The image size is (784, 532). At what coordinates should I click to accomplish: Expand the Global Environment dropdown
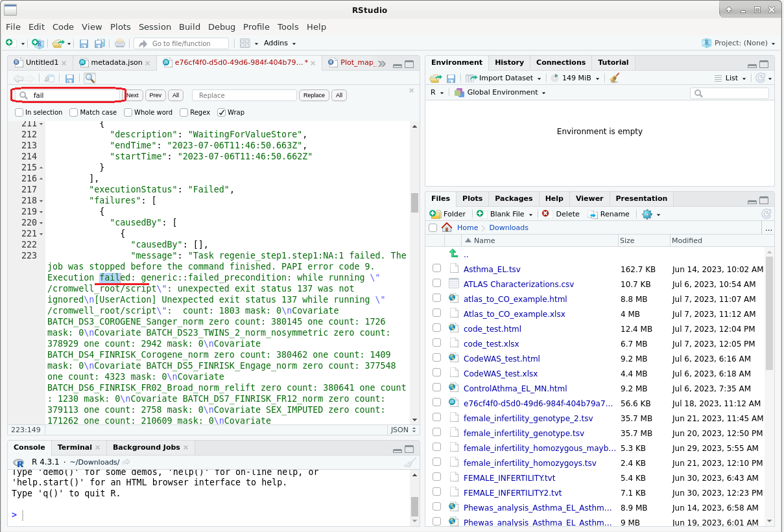[x=500, y=93]
